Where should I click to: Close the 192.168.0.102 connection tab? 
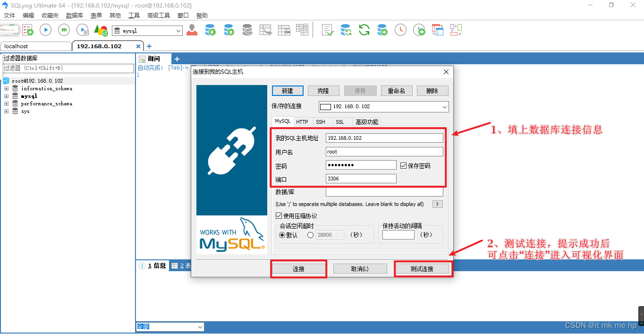click(138, 46)
